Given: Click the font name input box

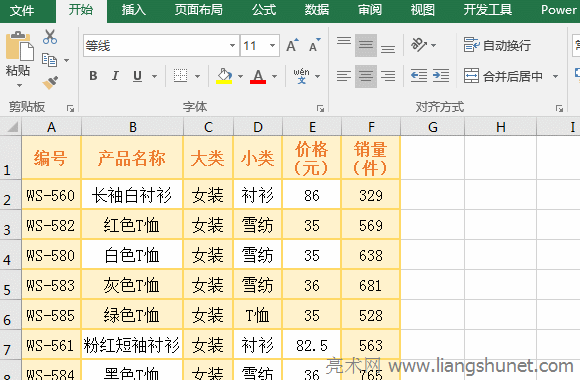Looking at the screenshot, I should coord(155,46).
